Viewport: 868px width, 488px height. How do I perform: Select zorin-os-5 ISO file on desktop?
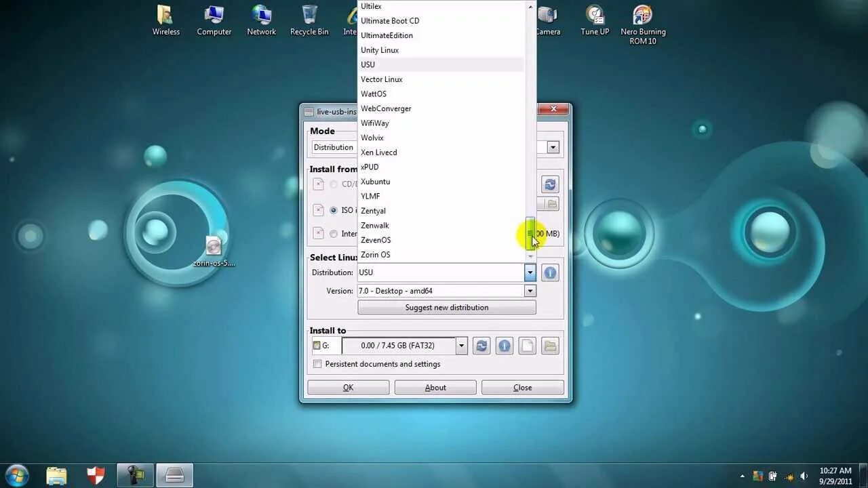click(214, 252)
